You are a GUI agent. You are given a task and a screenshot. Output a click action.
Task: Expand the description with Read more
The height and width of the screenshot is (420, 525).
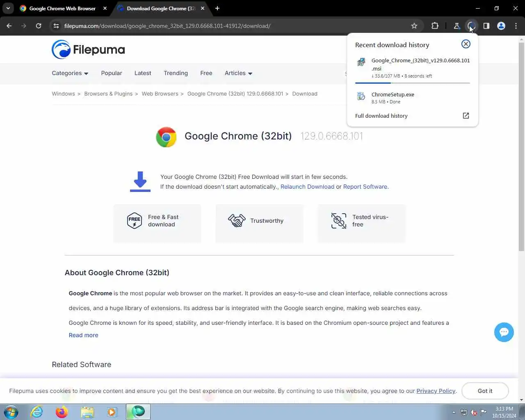point(83,335)
